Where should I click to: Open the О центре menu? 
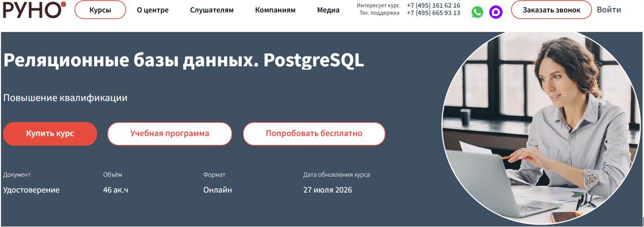click(x=153, y=10)
